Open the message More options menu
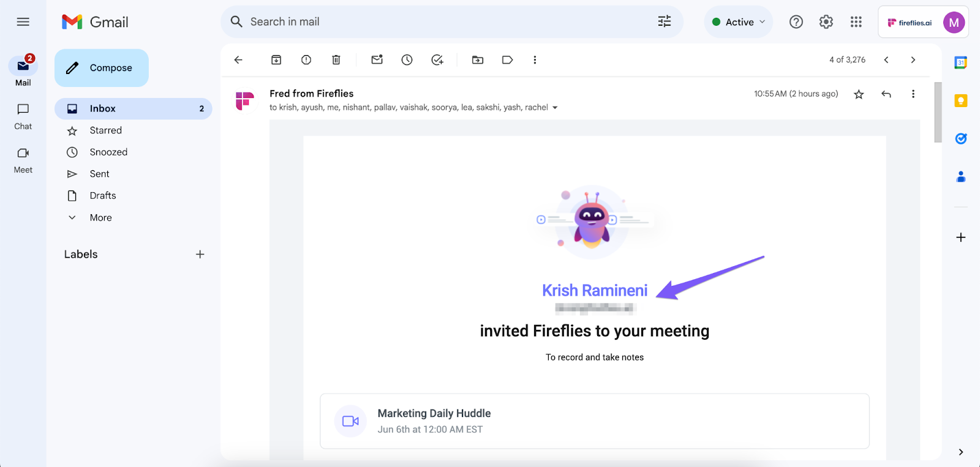Screen dimensions: 980x467 [x=913, y=94]
